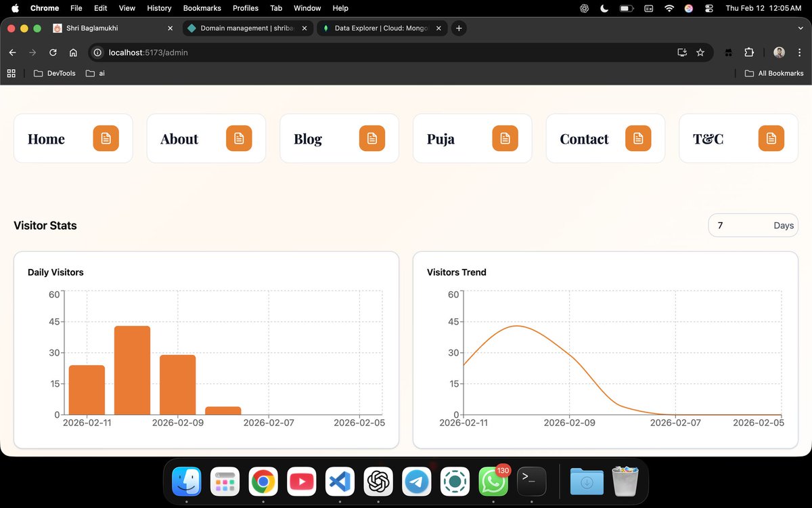
Task: Expand the tab search chevron
Action: point(800,28)
